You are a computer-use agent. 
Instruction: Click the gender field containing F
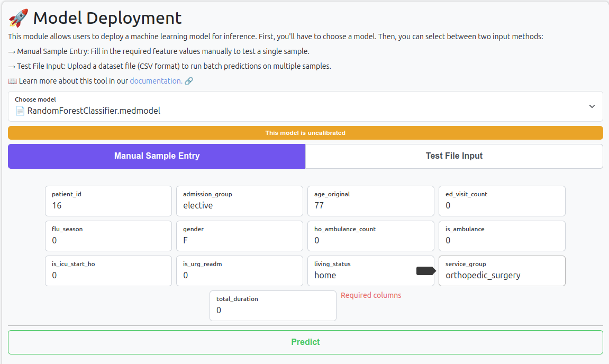(x=239, y=240)
